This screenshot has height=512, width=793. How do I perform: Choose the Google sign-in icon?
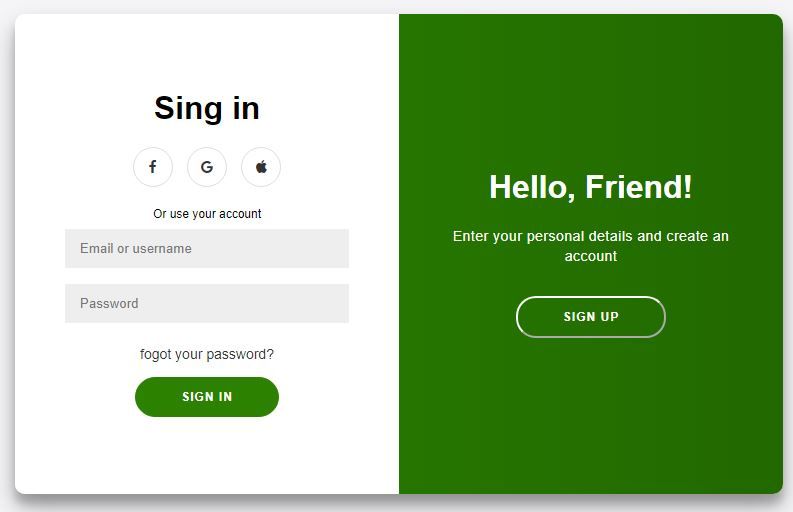207,167
